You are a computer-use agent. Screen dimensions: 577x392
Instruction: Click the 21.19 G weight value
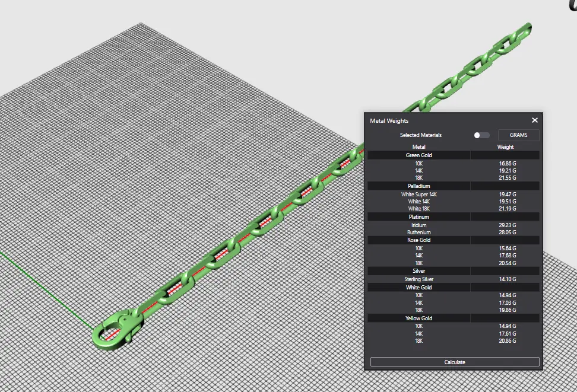pos(508,209)
